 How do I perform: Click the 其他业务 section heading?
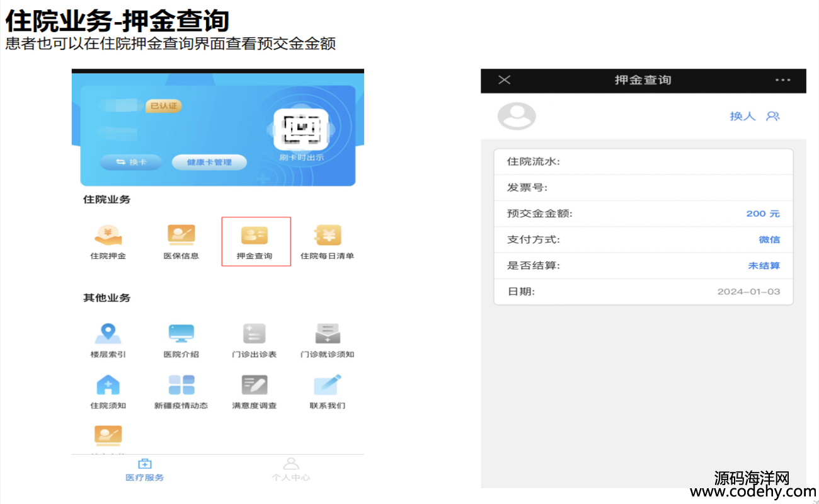coord(107,297)
